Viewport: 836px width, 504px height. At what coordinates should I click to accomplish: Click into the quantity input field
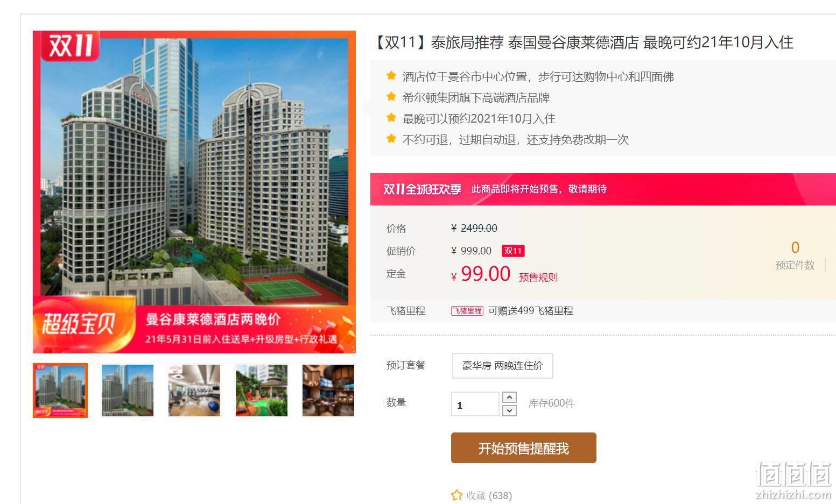(475, 404)
